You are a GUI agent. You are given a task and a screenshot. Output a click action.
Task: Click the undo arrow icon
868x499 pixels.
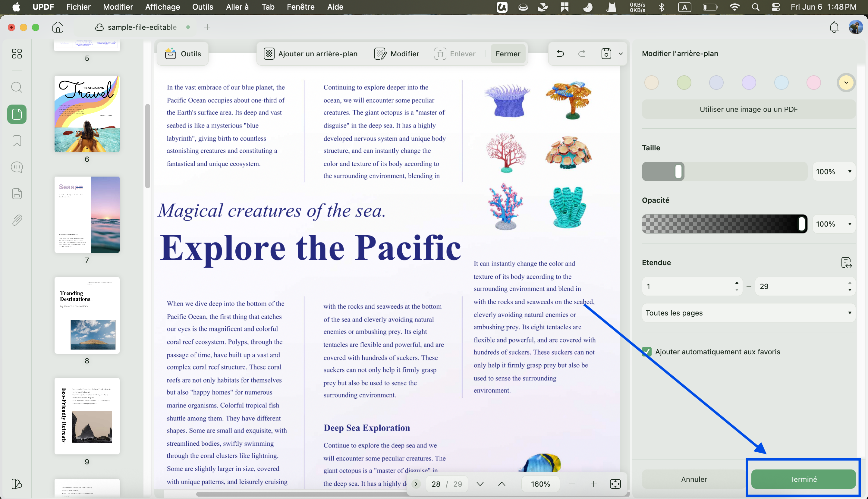click(x=561, y=53)
